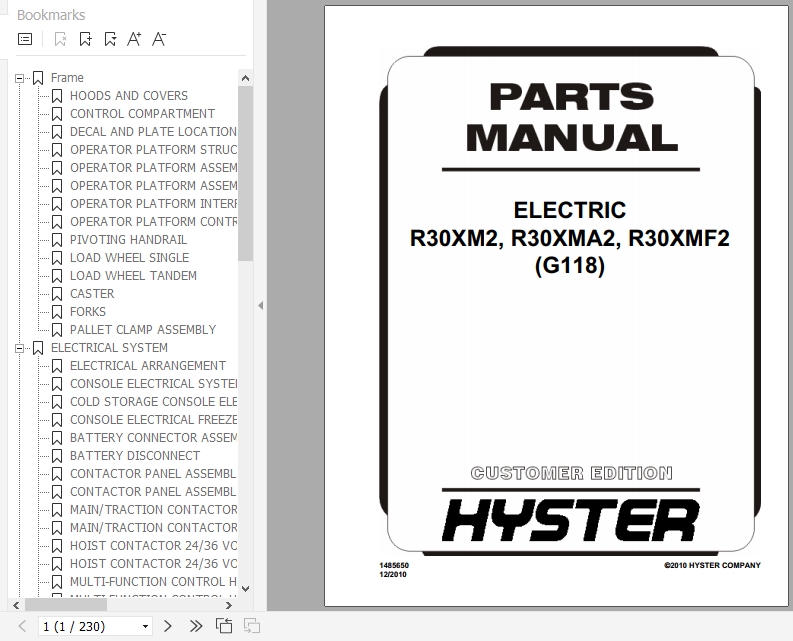Click the next view icon
793x641 pixels.
252,626
